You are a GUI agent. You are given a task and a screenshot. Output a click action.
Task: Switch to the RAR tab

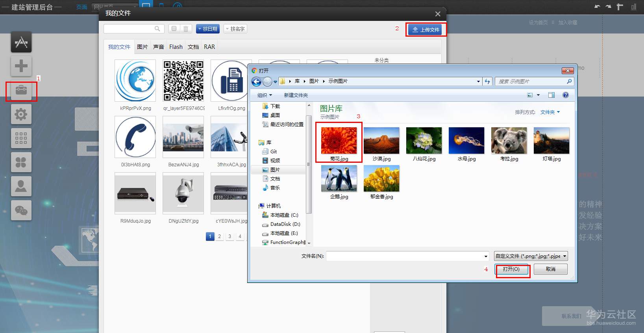[x=209, y=47]
